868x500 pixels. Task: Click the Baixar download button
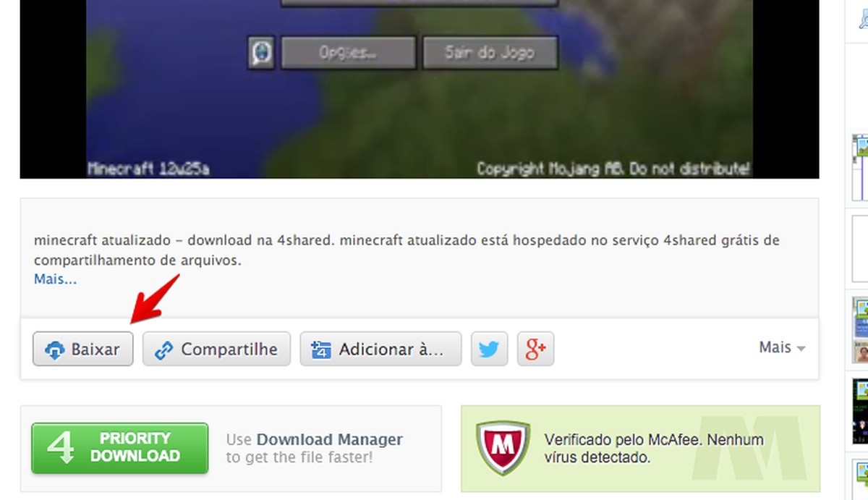83,349
